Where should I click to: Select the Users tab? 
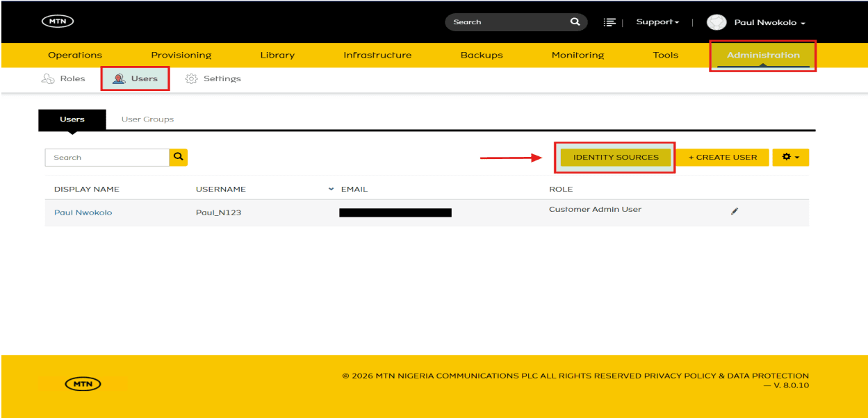(x=72, y=119)
